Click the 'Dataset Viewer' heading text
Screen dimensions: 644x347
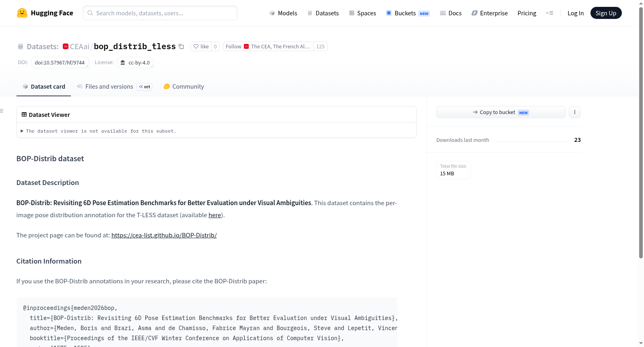coord(50,115)
